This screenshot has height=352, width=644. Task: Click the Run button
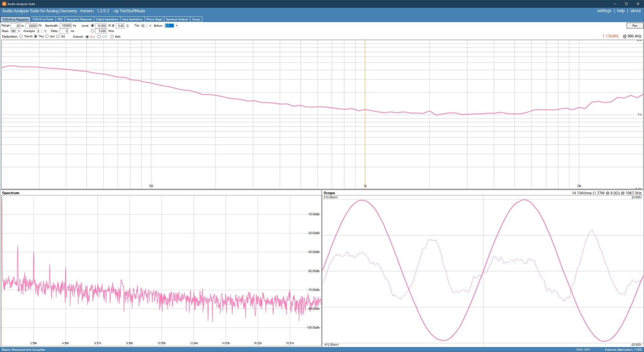(635, 26)
